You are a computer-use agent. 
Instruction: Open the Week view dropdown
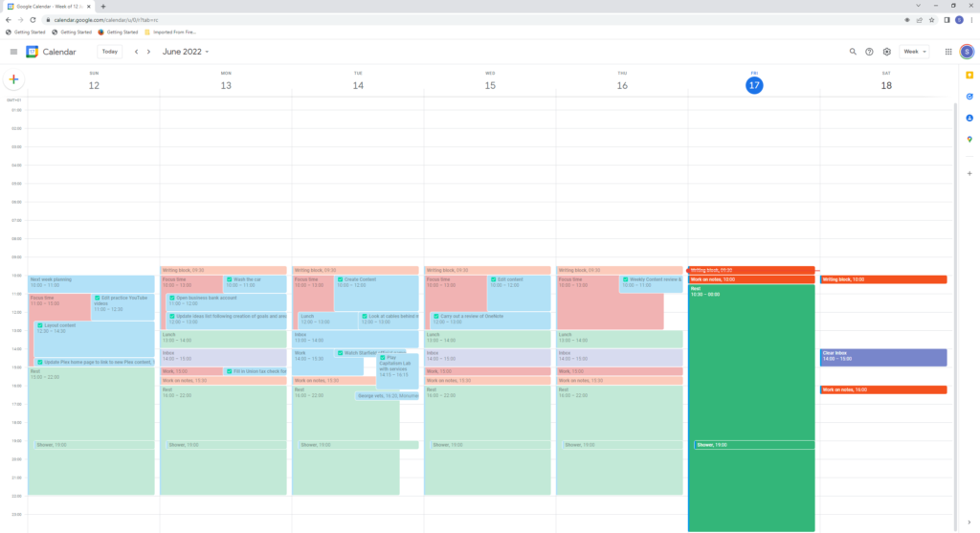[914, 52]
